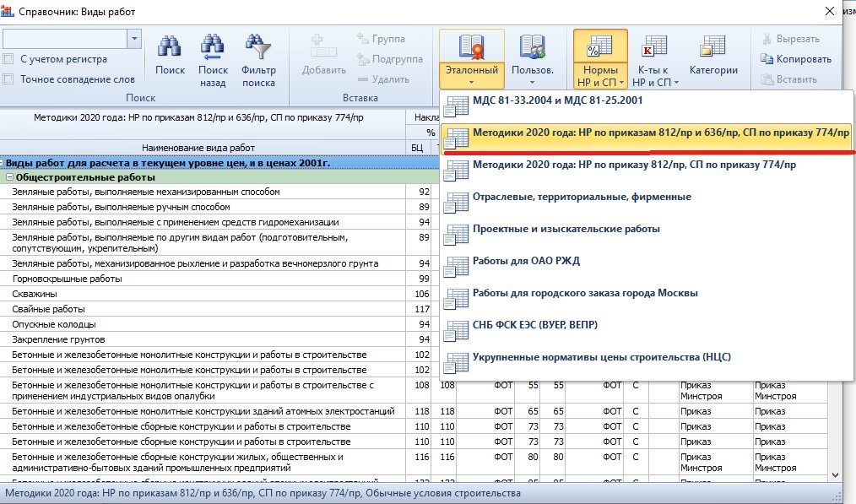Expand the search text combo box dropdown
Image resolution: width=856 pixels, height=504 pixels.
click(133, 39)
